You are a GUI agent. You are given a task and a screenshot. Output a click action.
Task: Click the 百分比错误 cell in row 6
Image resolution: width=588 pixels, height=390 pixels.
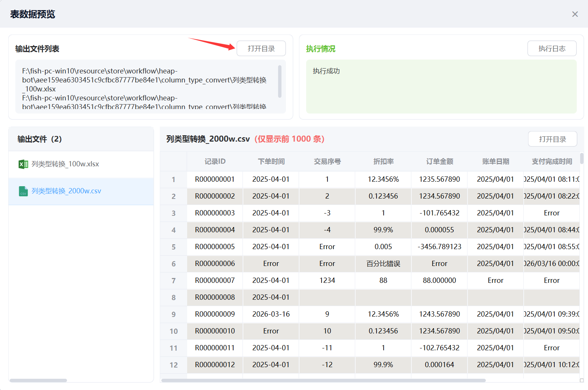(383, 264)
